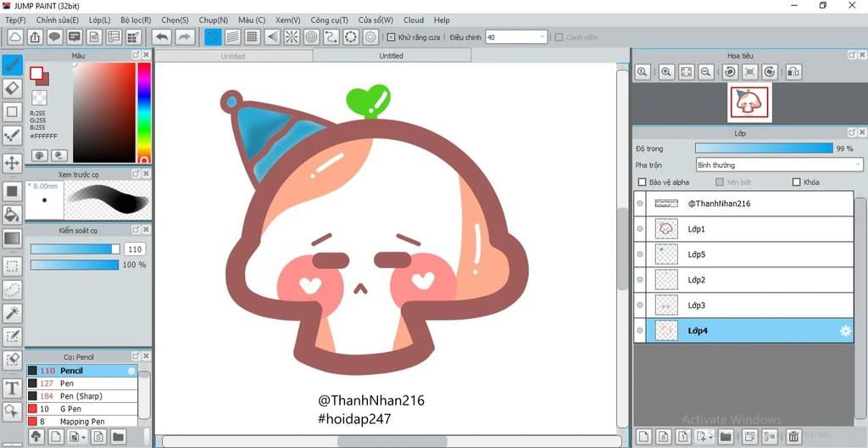Image resolution: width=868 pixels, height=448 pixels.
Task: Toggle Bảo vệ alpha checkbox
Action: point(643,182)
